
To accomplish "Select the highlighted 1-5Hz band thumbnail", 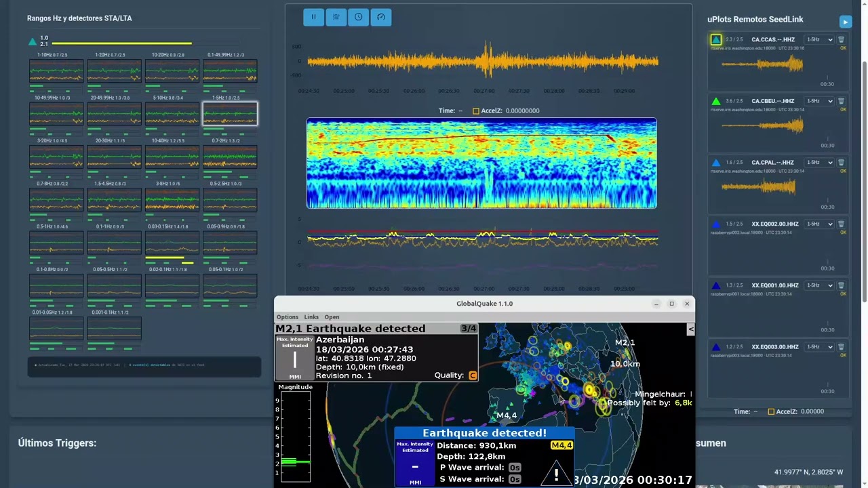I will point(230,114).
